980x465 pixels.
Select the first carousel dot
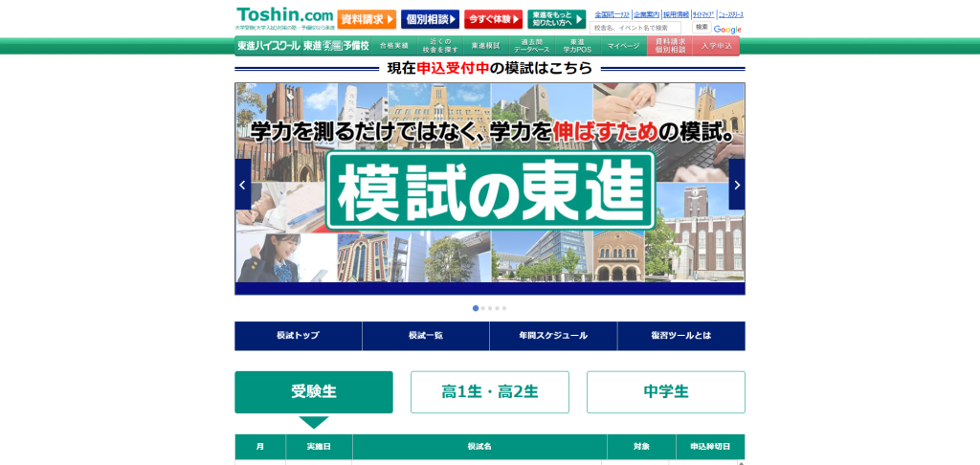(476, 308)
